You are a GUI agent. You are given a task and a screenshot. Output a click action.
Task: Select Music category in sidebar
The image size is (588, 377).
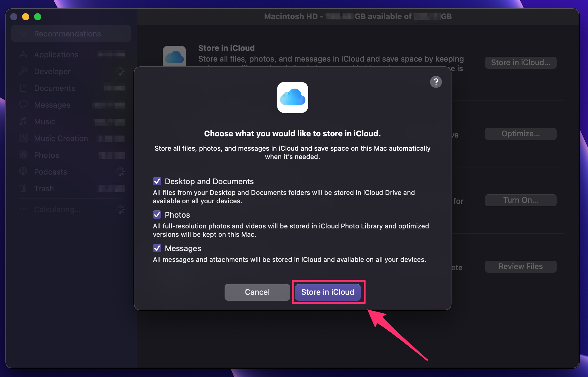(x=71, y=121)
